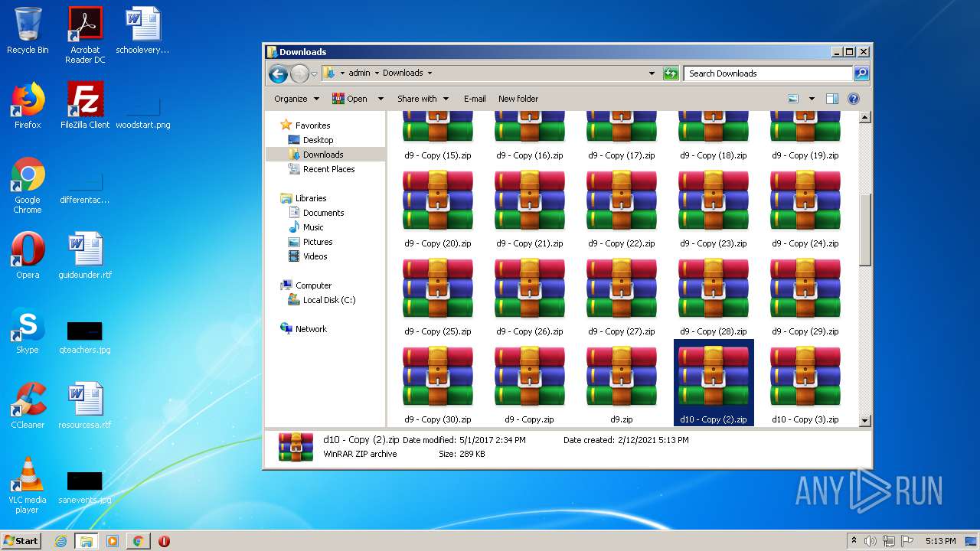Image resolution: width=980 pixels, height=551 pixels.
Task: Open Internet Explorer from taskbar
Action: pos(61,541)
